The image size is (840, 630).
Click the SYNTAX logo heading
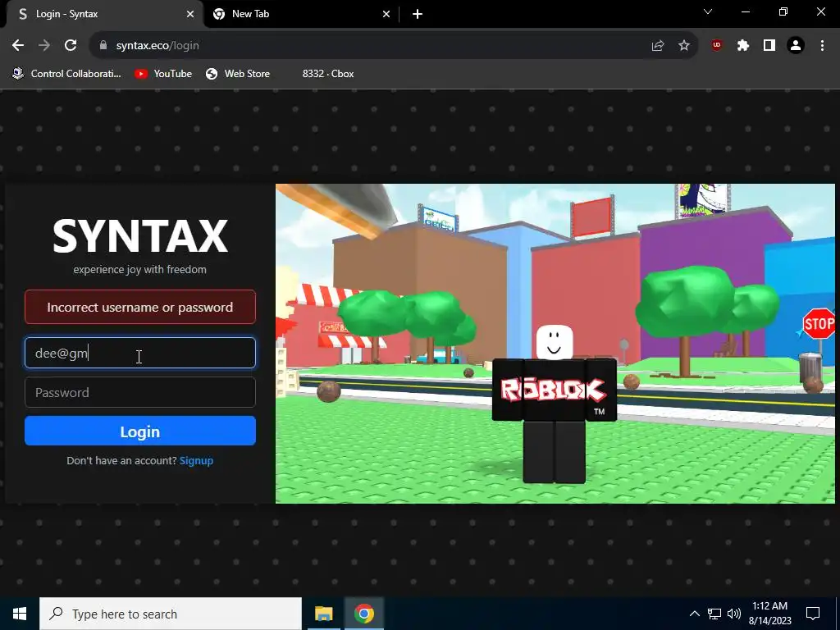click(139, 235)
